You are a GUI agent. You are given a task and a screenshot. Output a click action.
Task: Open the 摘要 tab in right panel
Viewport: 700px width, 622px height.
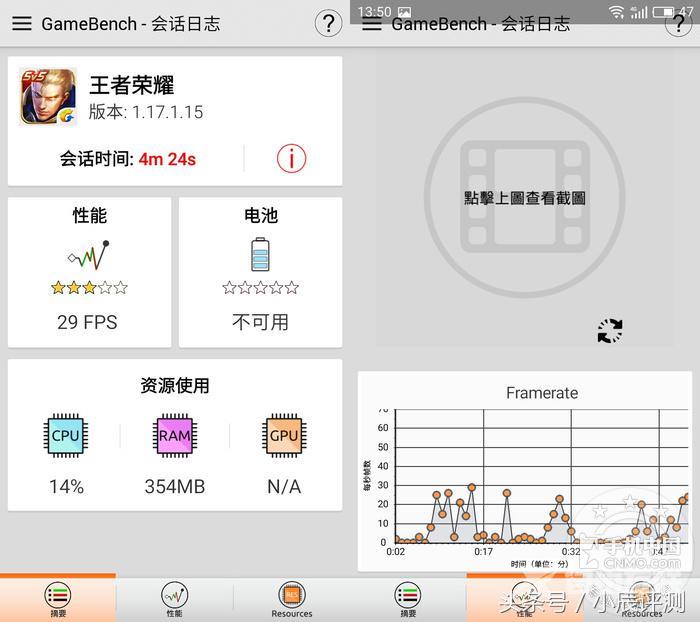click(408, 599)
